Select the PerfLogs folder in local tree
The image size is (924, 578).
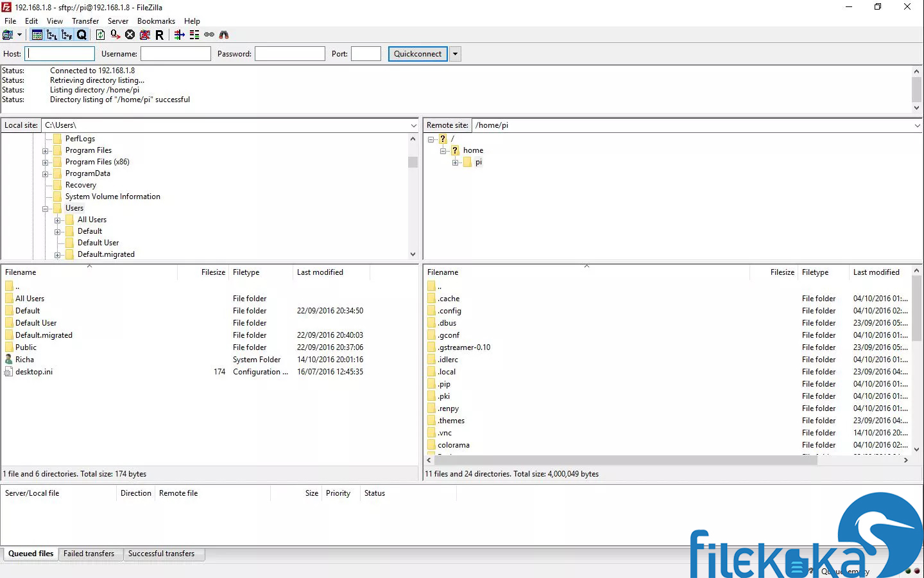pos(80,139)
